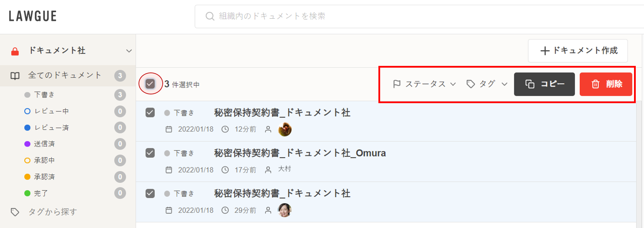Click the ドキュメント作成 button
The width and height of the screenshot is (644, 228).
(578, 51)
